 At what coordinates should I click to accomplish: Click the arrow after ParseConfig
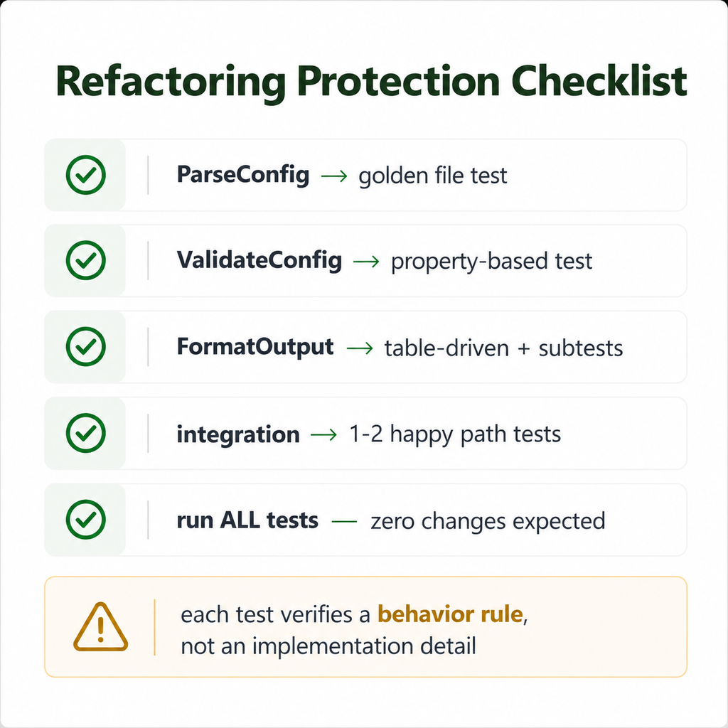[x=334, y=176]
